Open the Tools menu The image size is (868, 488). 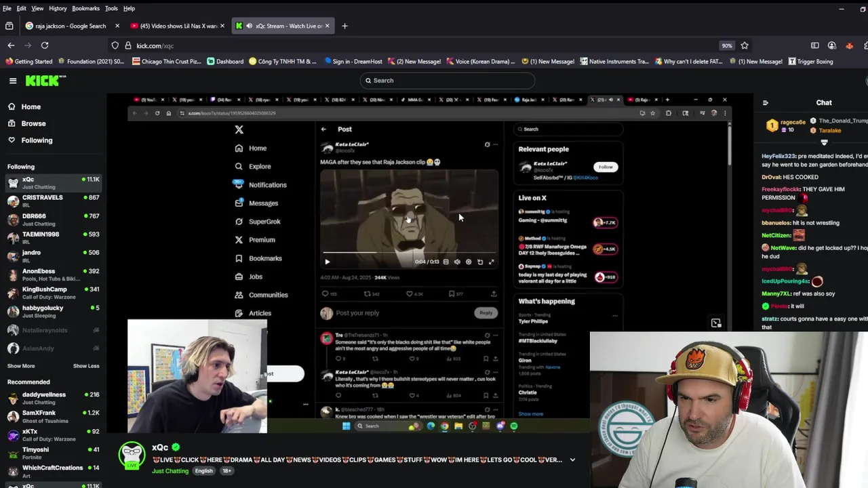[x=111, y=8]
